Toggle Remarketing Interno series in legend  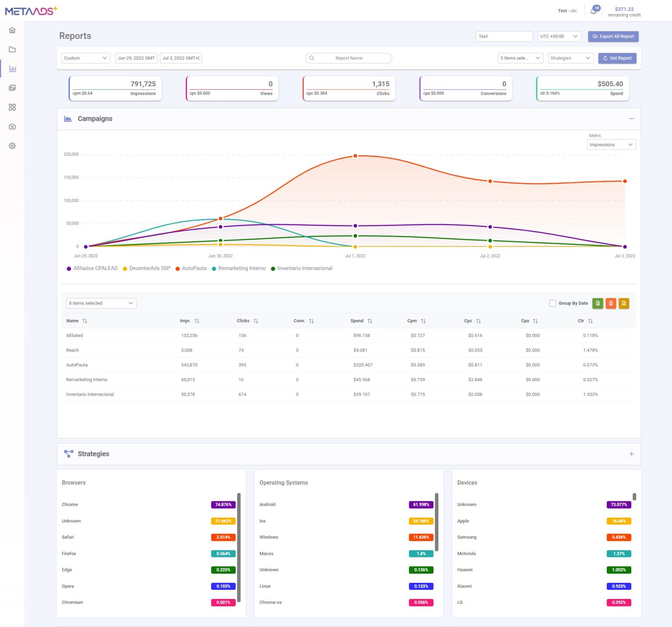pos(238,269)
